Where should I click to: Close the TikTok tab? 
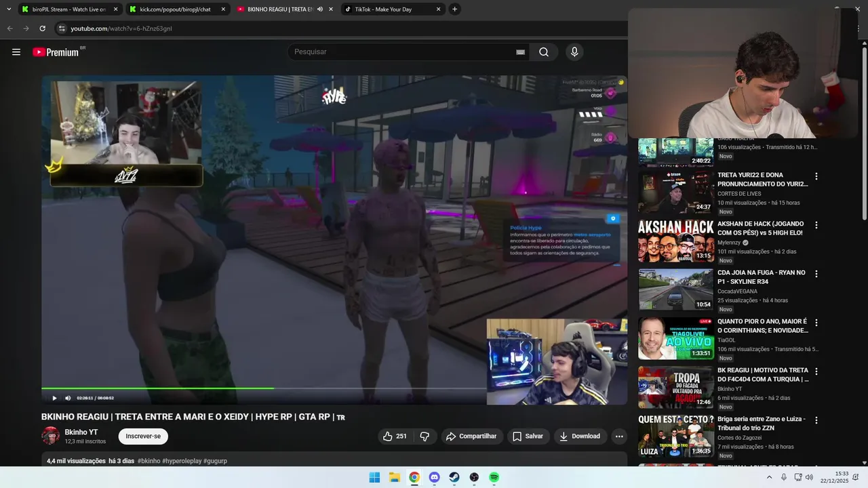click(438, 9)
